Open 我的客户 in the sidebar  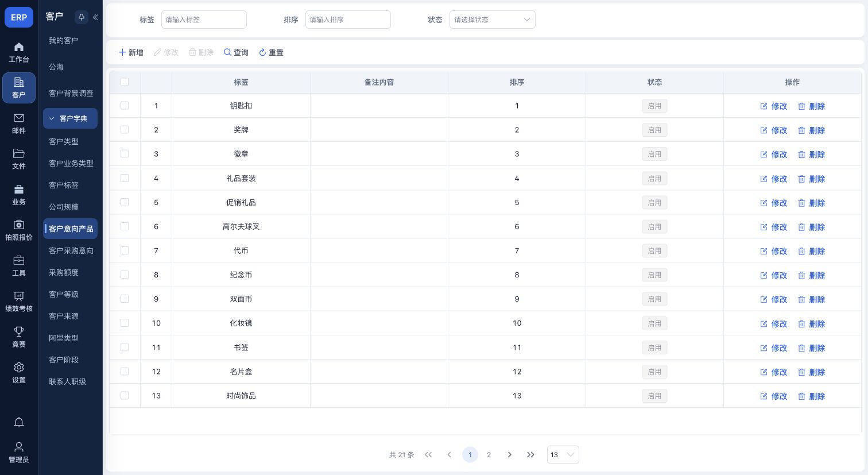click(63, 40)
